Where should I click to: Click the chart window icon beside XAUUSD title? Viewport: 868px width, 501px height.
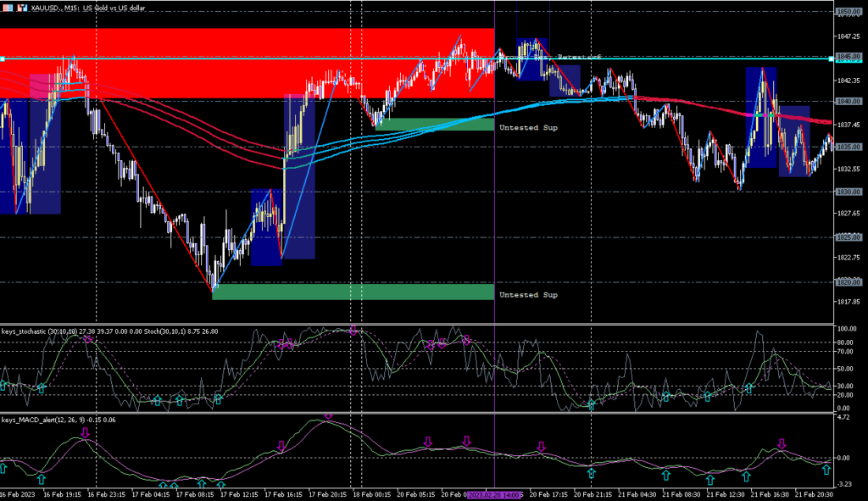(x=7, y=8)
